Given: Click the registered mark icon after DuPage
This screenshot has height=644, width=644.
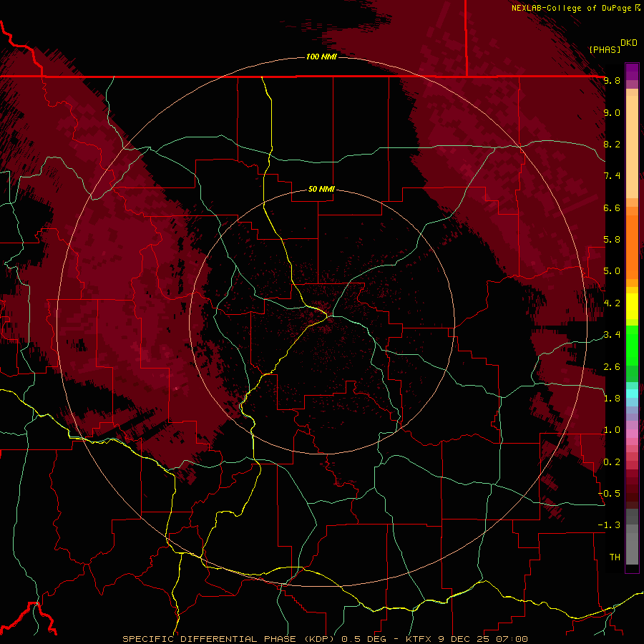Looking at the screenshot, I should point(638,7).
